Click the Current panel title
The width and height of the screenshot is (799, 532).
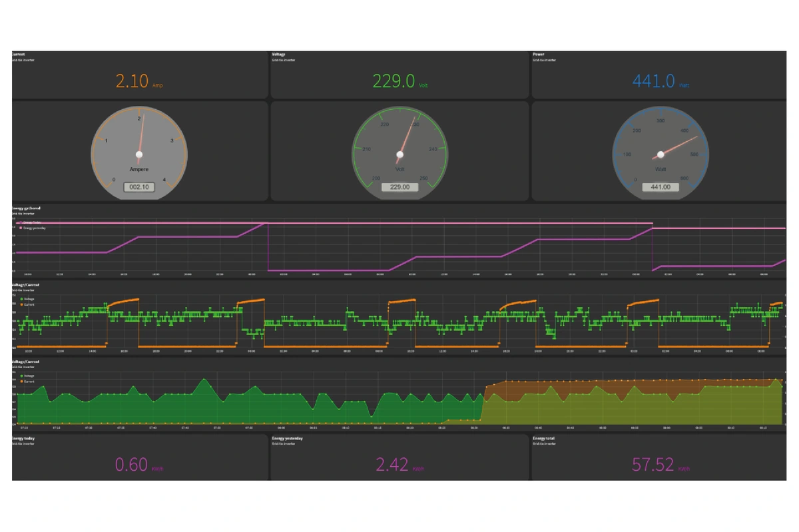click(19, 54)
